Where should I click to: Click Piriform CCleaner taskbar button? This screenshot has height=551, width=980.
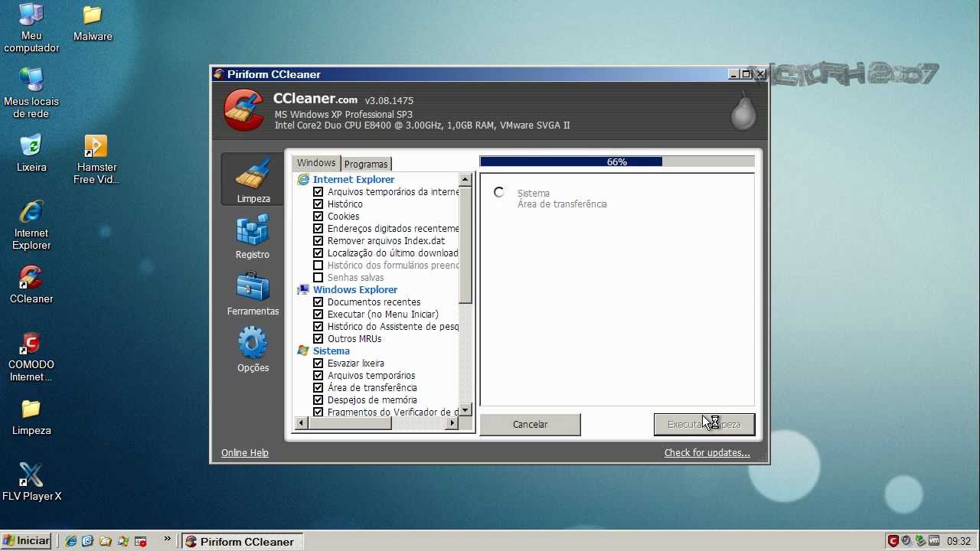click(243, 542)
